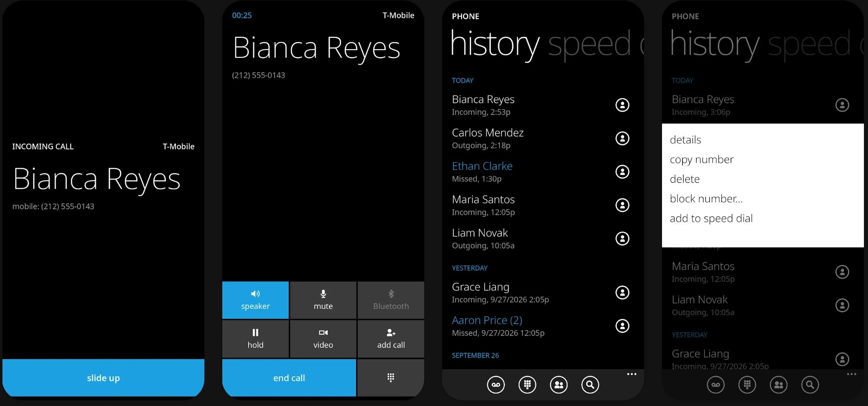
Task: Put the call on hold
Action: tap(255, 339)
